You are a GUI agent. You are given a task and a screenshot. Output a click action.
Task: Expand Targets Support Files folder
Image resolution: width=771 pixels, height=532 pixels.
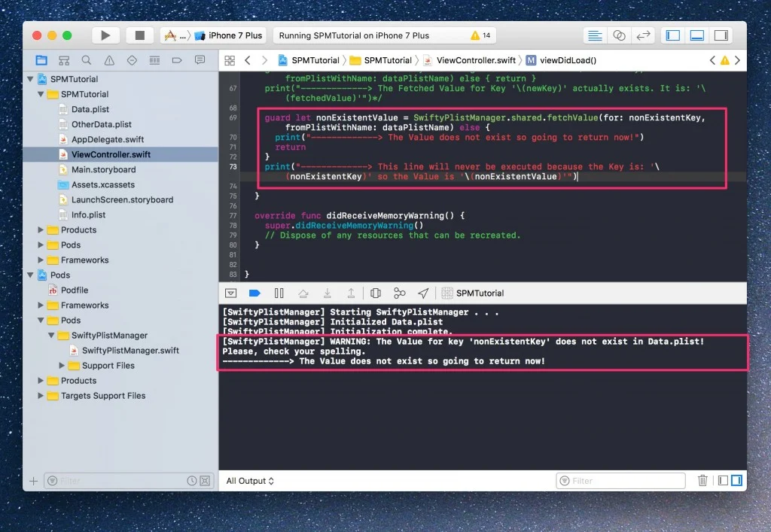[x=41, y=396]
